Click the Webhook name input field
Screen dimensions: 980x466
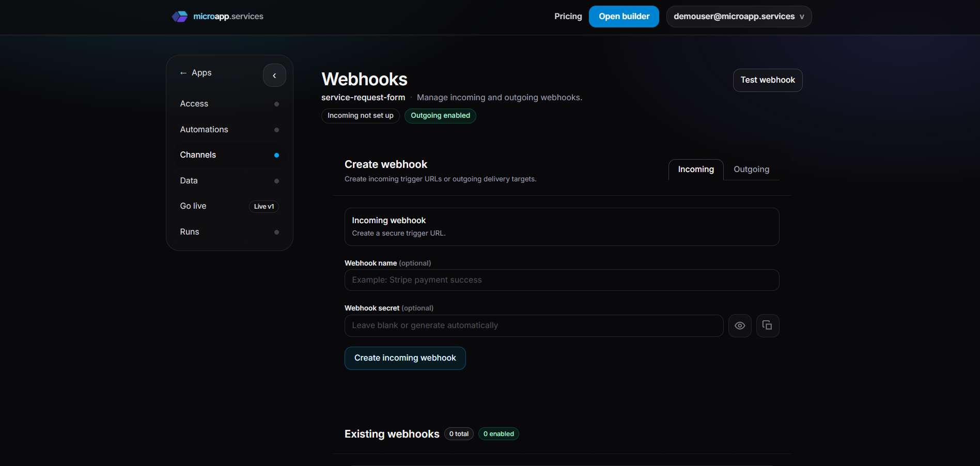(561, 279)
